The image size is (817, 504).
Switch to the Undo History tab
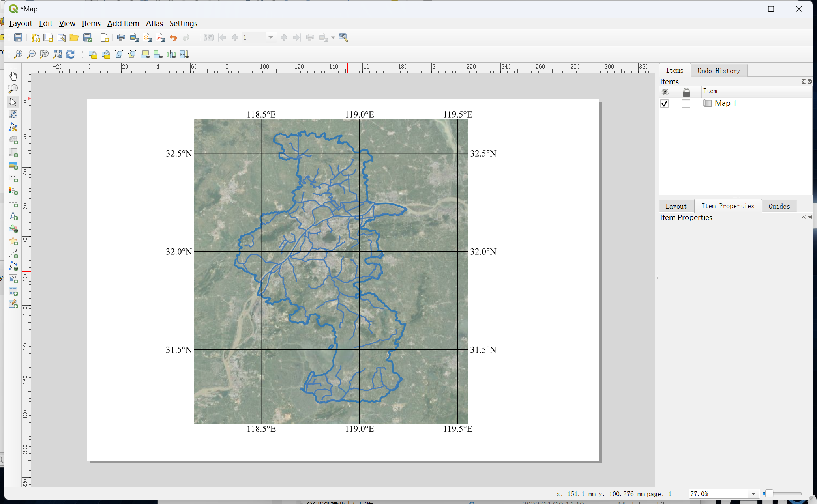[x=718, y=71]
